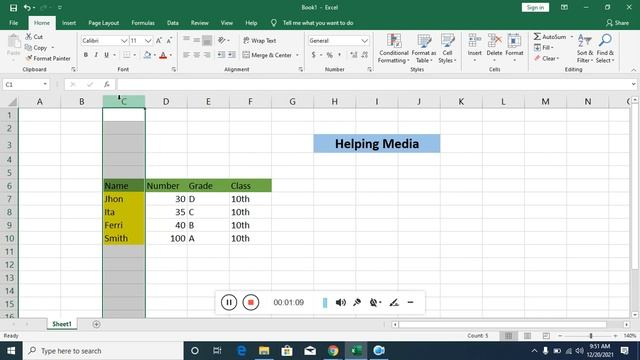Decrease decimal places

coord(364,55)
